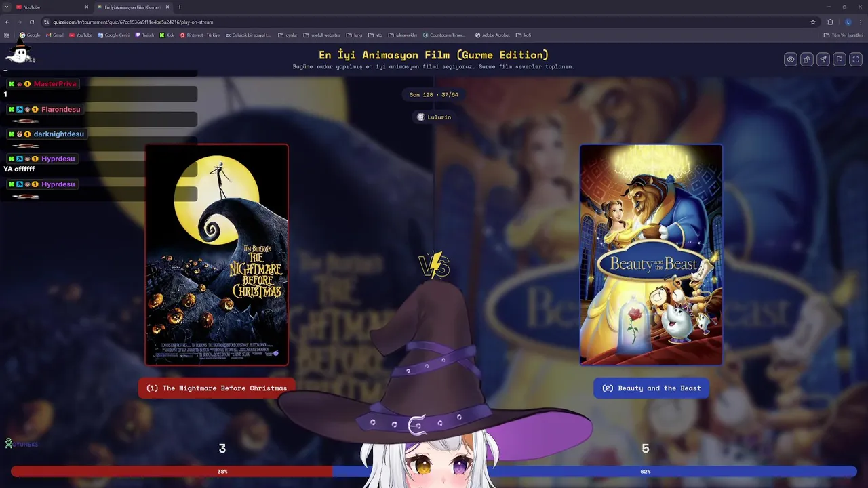Open the Countdown Timer bookmark

coord(444,35)
